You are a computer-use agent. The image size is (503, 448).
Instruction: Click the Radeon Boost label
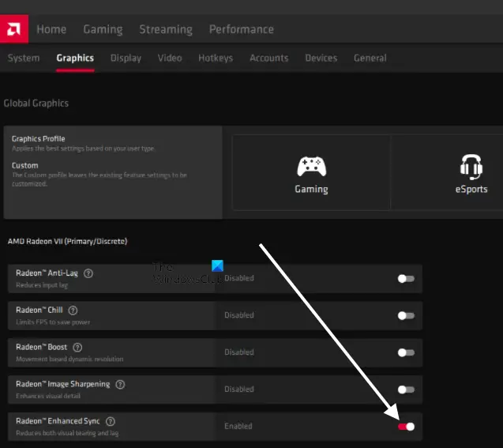tap(41, 347)
